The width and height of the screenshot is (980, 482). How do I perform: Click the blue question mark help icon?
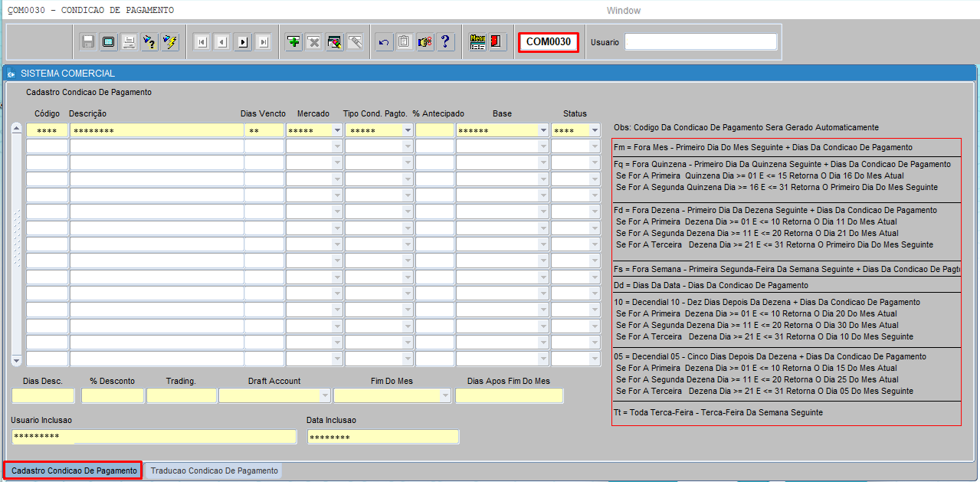point(445,42)
